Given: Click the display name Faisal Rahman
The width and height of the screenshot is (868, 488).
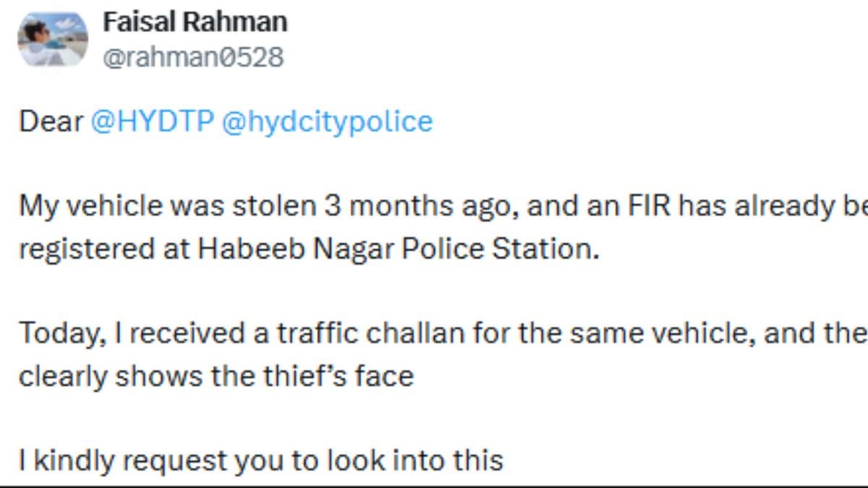Looking at the screenshot, I should (195, 22).
